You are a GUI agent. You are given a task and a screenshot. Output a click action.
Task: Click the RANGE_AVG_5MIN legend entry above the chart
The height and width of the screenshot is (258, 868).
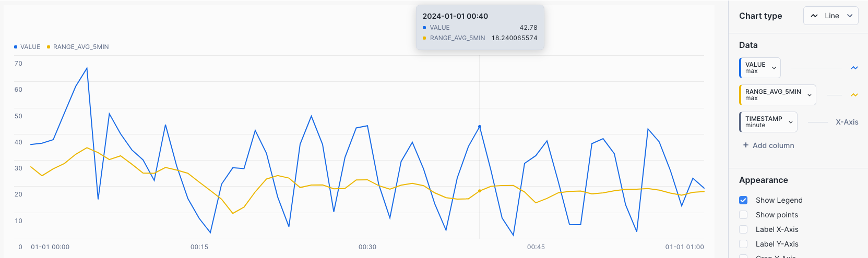78,47
